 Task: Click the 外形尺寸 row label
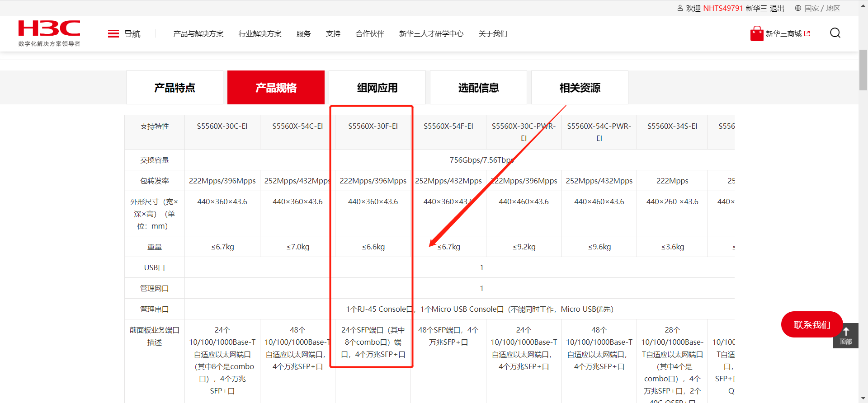pos(155,214)
